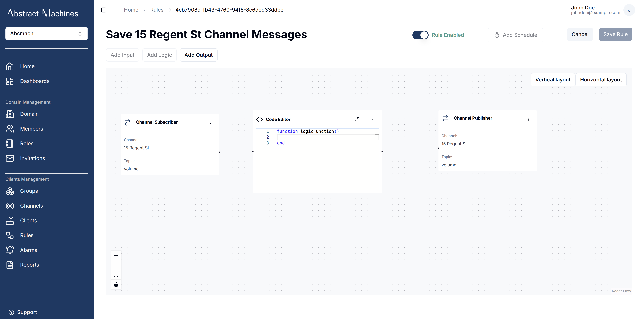Expand the Absmach domain selector
The image size is (644, 319).
point(46,34)
